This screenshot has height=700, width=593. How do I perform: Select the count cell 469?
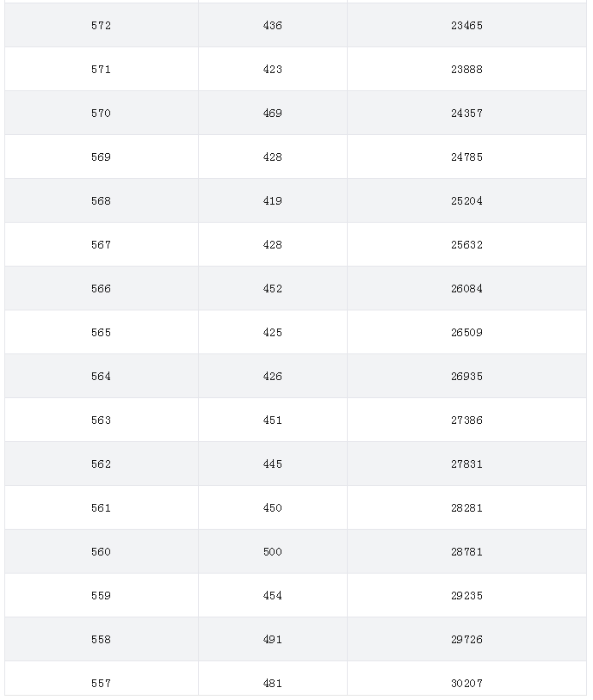point(273,113)
